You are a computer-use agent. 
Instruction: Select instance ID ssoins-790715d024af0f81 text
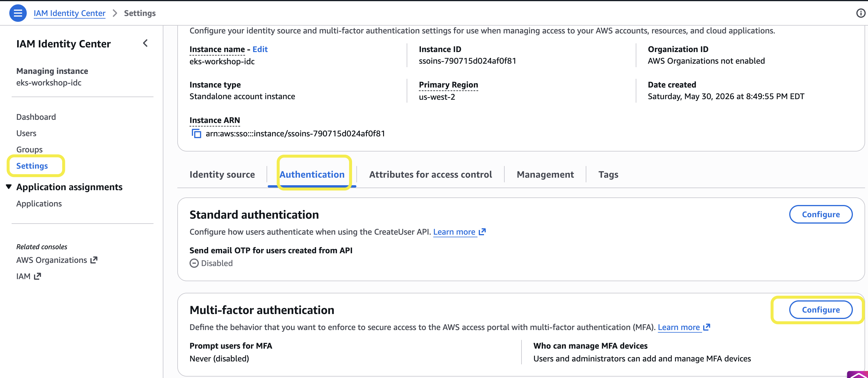[467, 61]
